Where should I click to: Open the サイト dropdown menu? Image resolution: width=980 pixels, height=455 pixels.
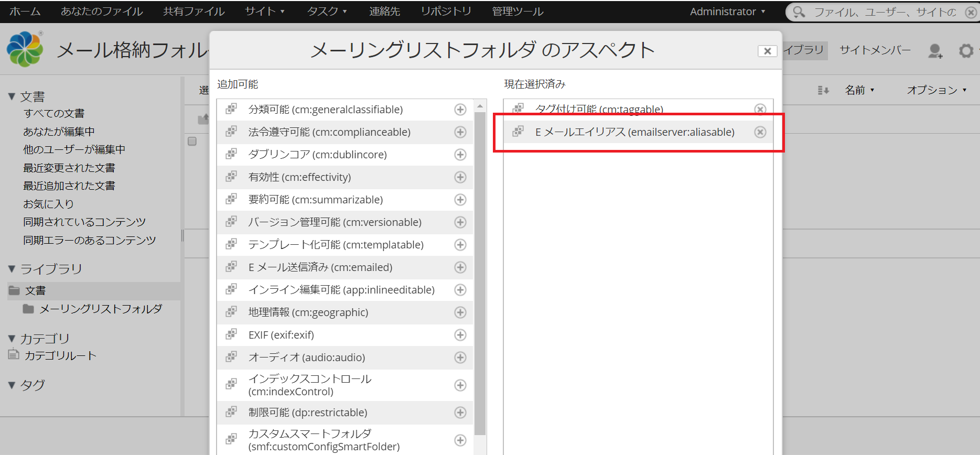[x=264, y=11]
